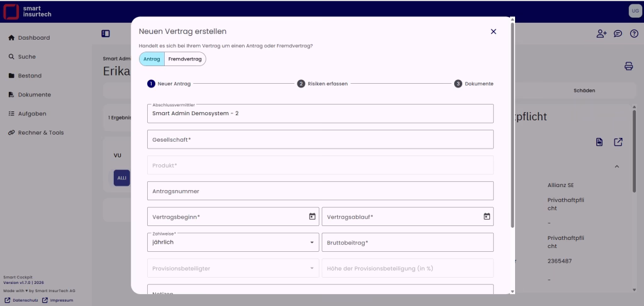Select the Antrag toggle option
The image size is (644, 306).
point(152,59)
